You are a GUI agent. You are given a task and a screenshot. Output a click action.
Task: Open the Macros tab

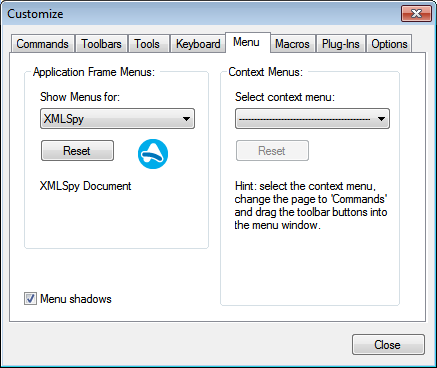(292, 44)
